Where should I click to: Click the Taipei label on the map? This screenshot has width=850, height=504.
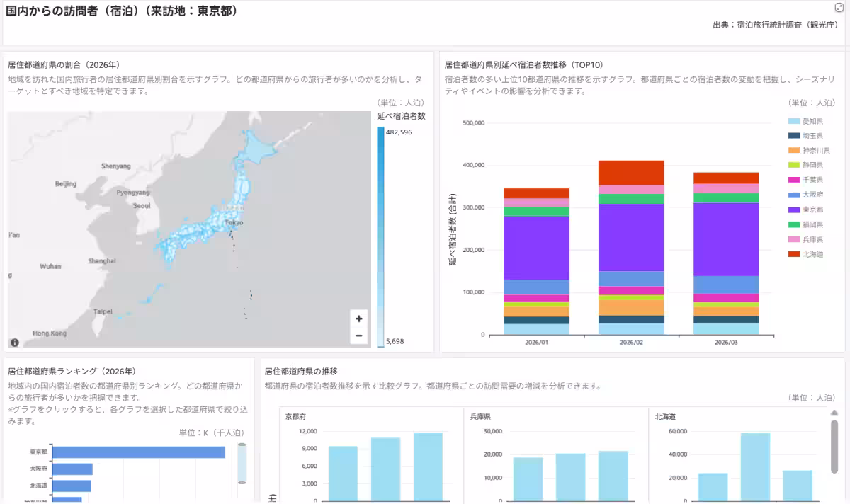tap(103, 311)
